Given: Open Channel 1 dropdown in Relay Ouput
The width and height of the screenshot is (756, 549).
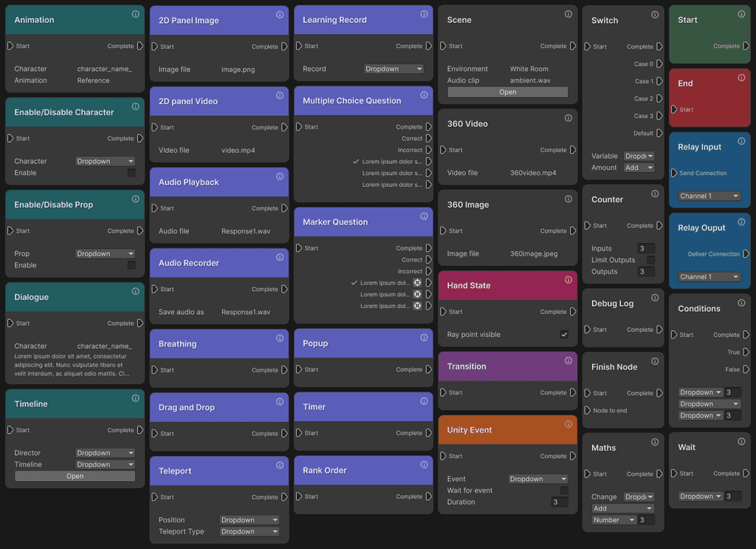Looking at the screenshot, I should coord(709,277).
